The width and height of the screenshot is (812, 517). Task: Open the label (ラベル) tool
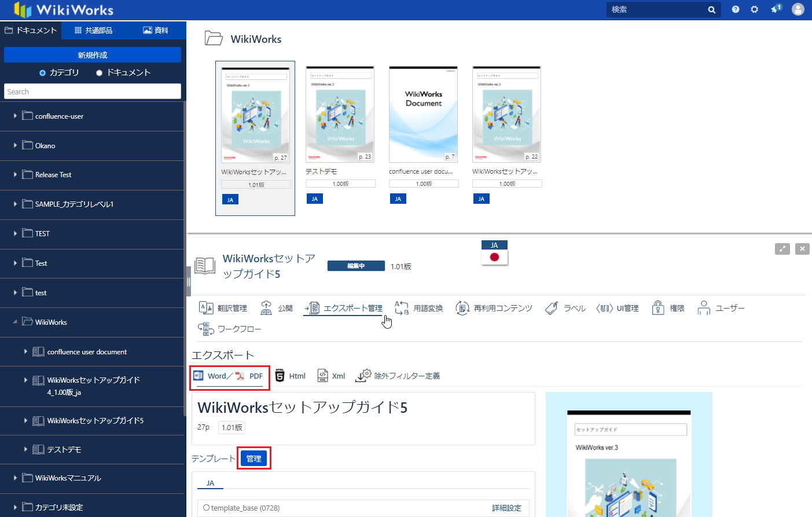552,308
